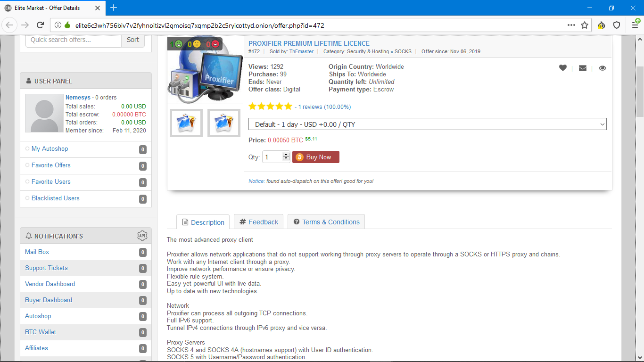The image size is (644, 362).
Task: Open the offer option dropdown
Action: point(428,124)
